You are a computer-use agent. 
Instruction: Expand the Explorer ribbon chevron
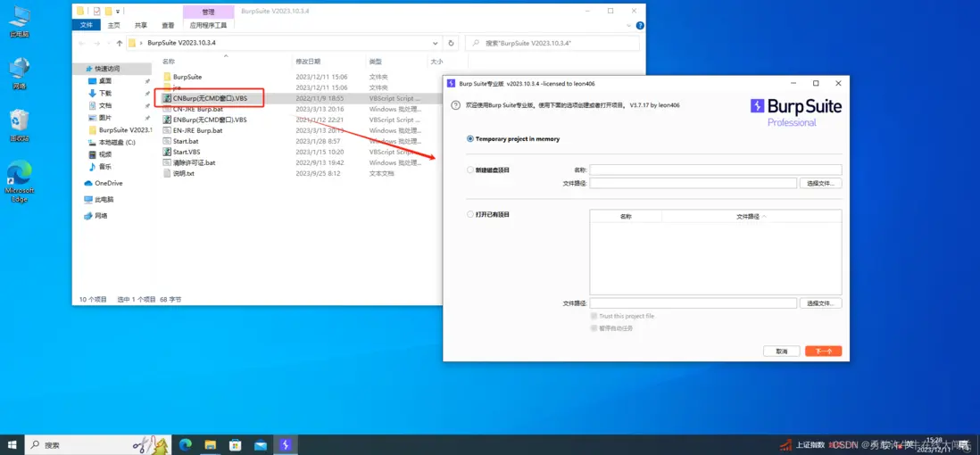(x=626, y=26)
